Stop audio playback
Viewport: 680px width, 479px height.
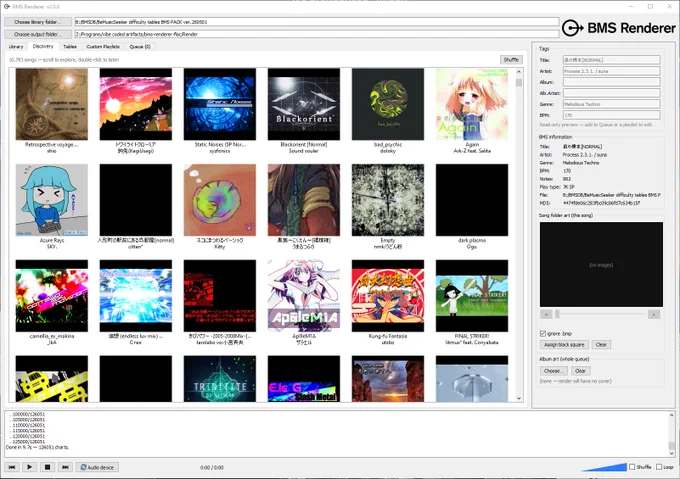(47, 467)
